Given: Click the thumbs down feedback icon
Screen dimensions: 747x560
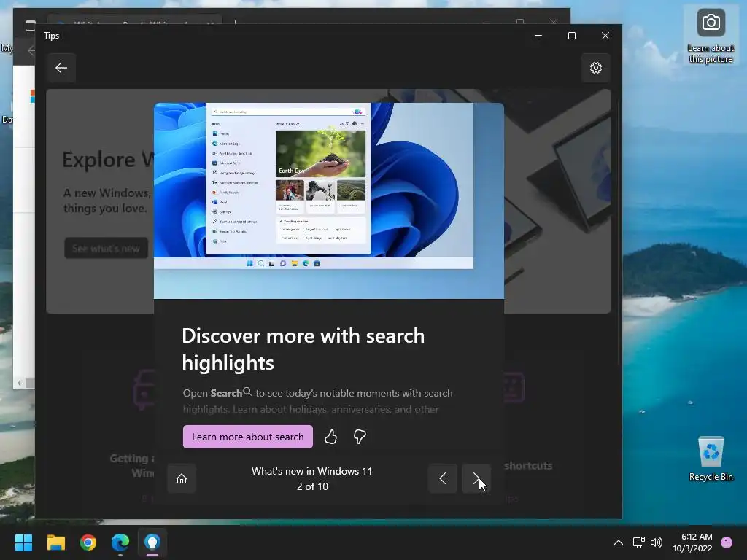Looking at the screenshot, I should click(360, 437).
